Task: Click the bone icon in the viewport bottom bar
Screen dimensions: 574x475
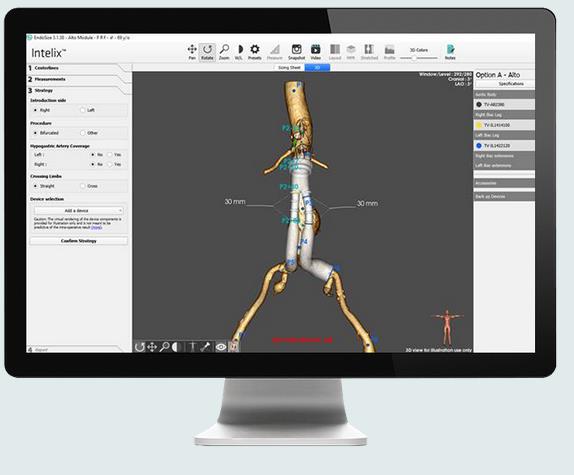Action: click(205, 347)
